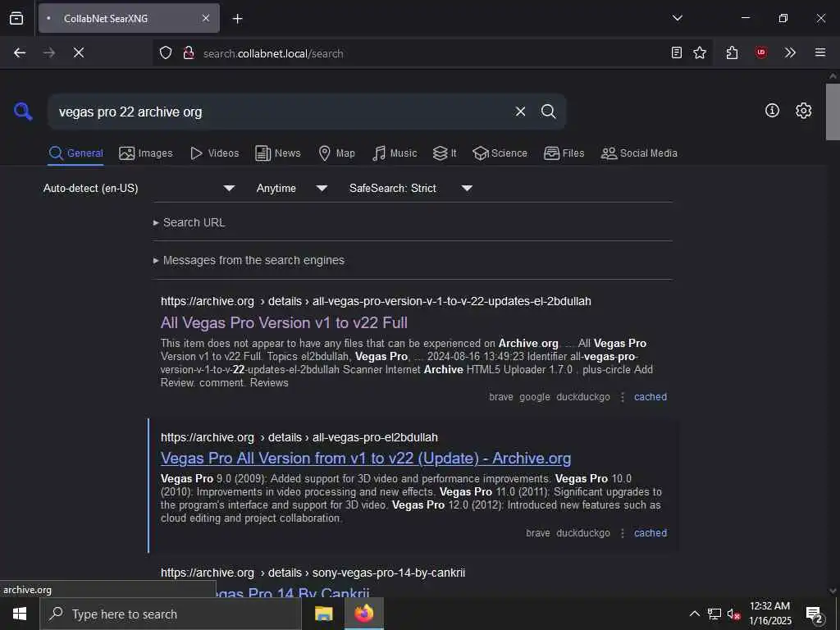Viewport: 840px width, 630px height.
Task: Open second result's three-dot options
Action: (623, 533)
